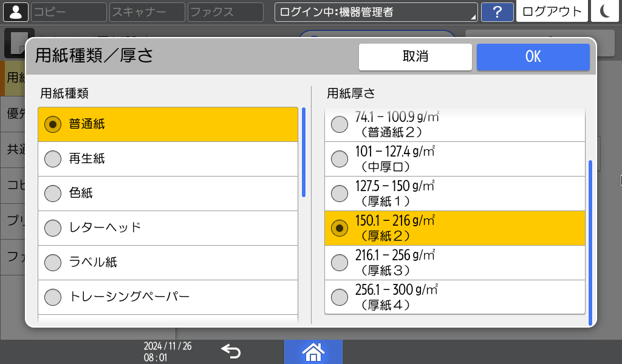Click the user profile icon

pos(15,12)
